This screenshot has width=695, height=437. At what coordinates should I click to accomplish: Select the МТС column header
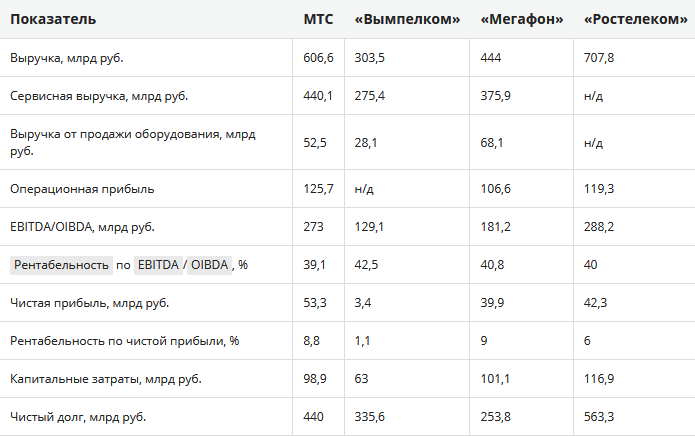[318, 20]
